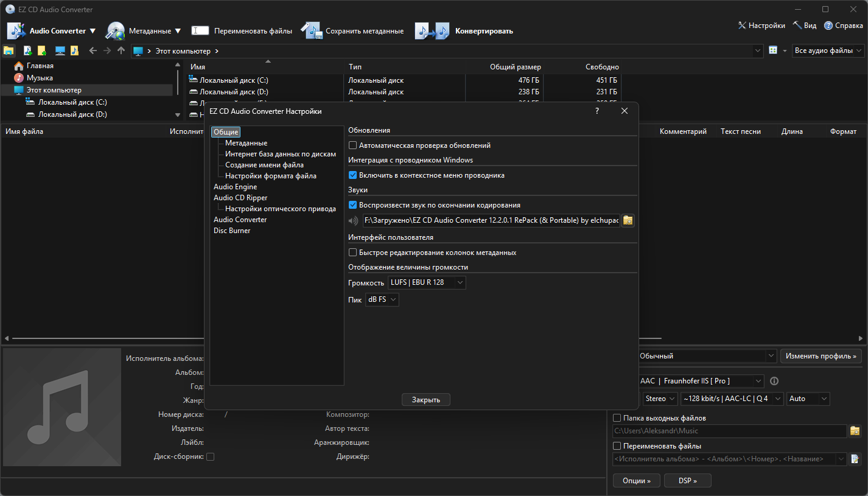Browse for output folder with folder search icon
This screenshot has height=496, width=868.
855,431
